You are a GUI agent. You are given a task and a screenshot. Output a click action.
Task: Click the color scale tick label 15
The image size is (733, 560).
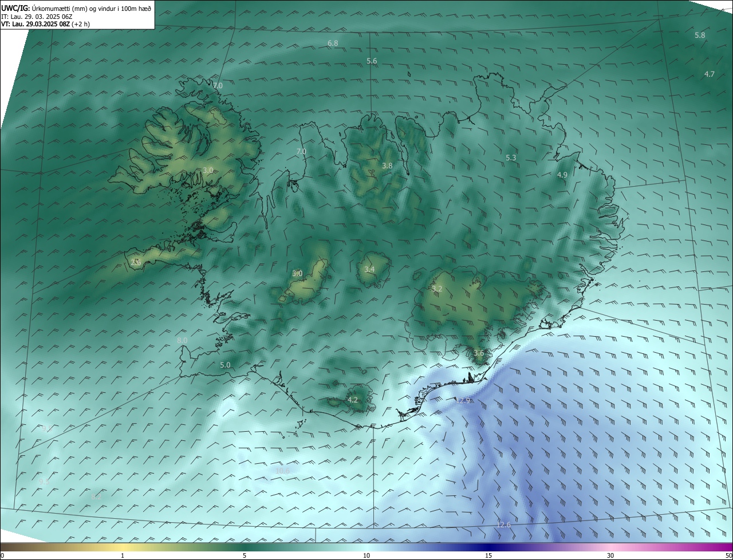[x=488, y=555]
